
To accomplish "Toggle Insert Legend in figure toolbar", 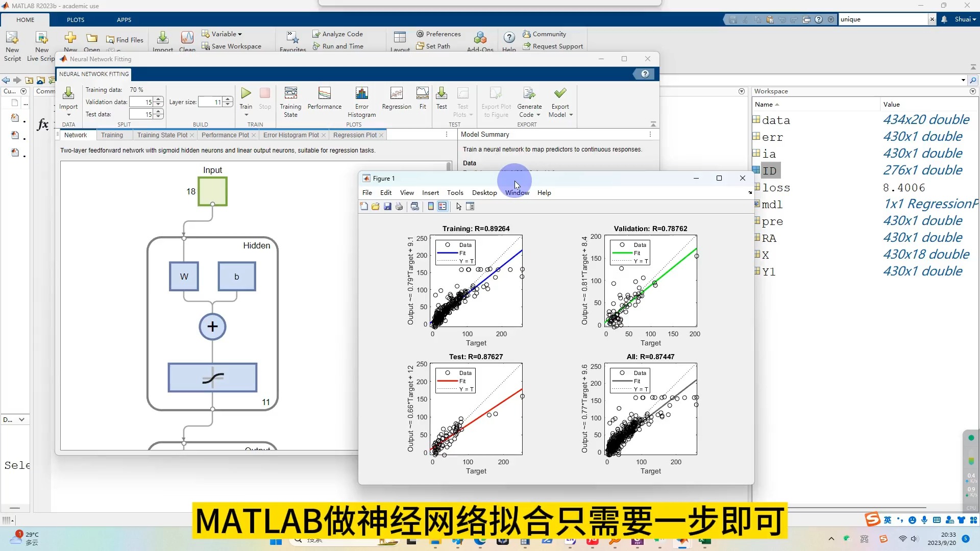I will tap(443, 207).
